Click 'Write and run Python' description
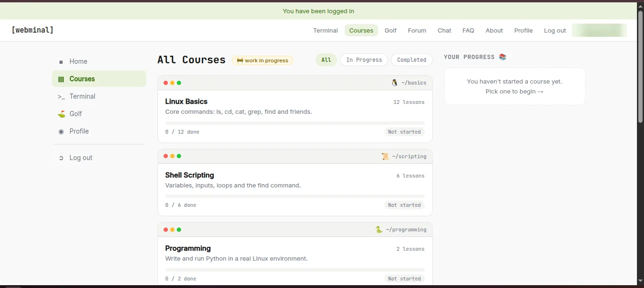This screenshot has height=288, width=644. coord(236,259)
